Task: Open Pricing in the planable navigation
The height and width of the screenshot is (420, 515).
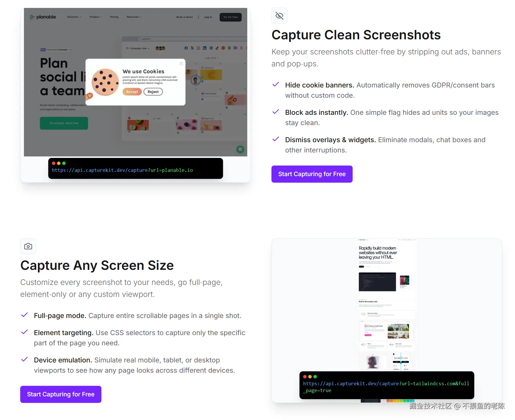Action: 114,17
